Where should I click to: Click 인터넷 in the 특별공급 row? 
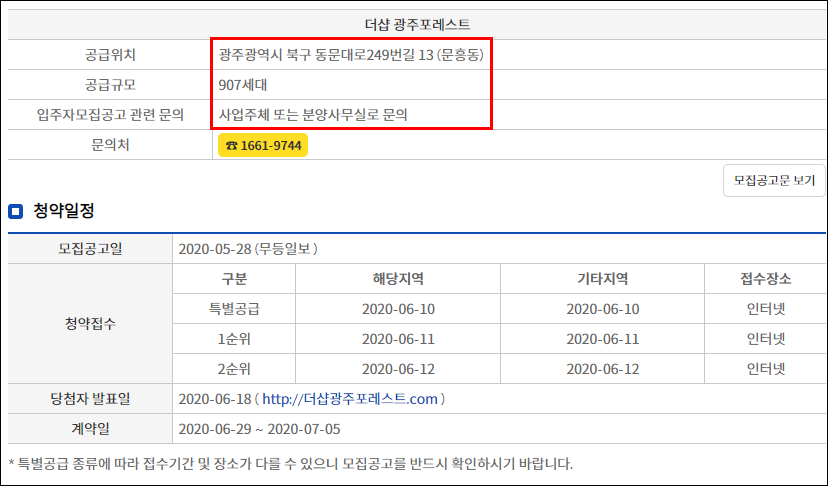point(766,309)
